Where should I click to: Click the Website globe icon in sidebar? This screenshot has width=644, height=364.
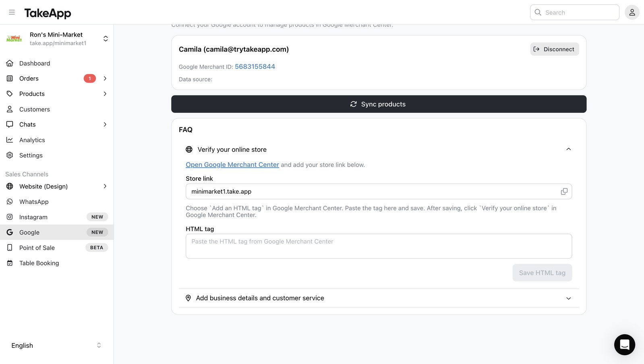(10, 186)
